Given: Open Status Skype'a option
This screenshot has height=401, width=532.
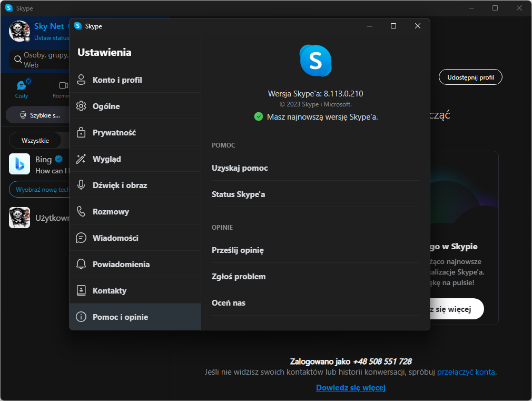Looking at the screenshot, I should pyautogui.click(x=315, y=194).
